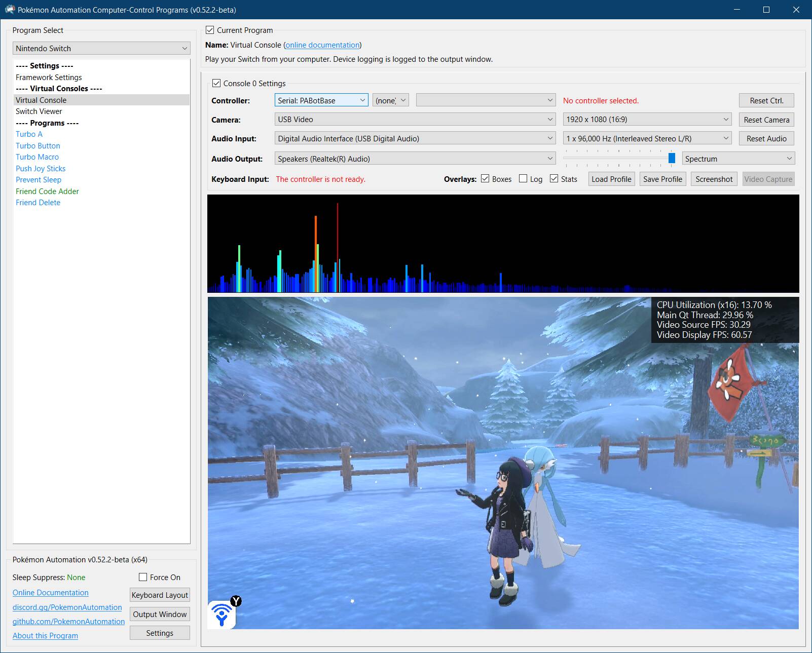The width and height of the screenshot is (812, 653).
Task: Enable the Log overlay checkbox
Action: tap(523, 179)
